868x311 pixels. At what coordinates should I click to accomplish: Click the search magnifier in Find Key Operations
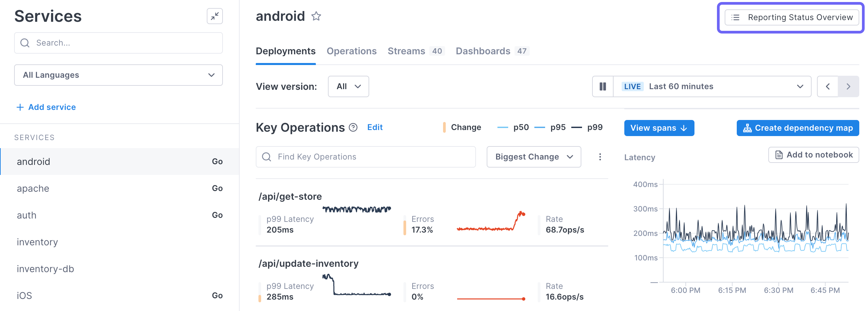click(x=267, y=157)
